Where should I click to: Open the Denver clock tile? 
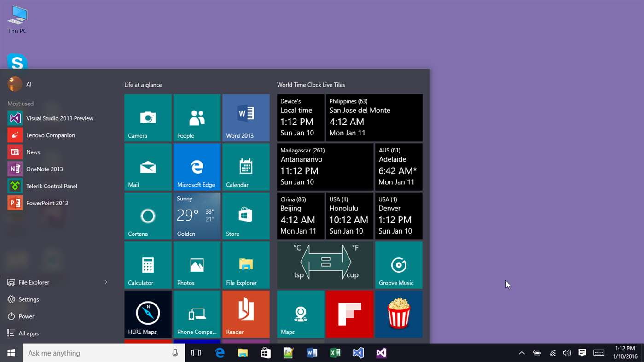[x=399, y=216]
